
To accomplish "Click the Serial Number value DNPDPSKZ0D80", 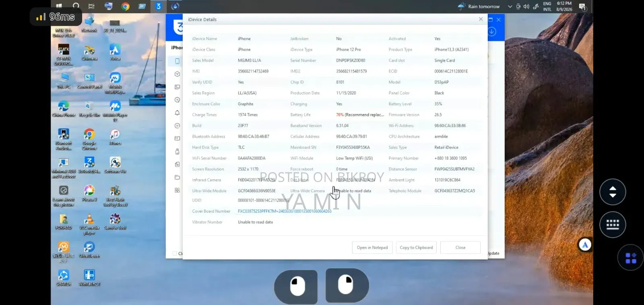I will pyautogui.click(x=351, y=60).
